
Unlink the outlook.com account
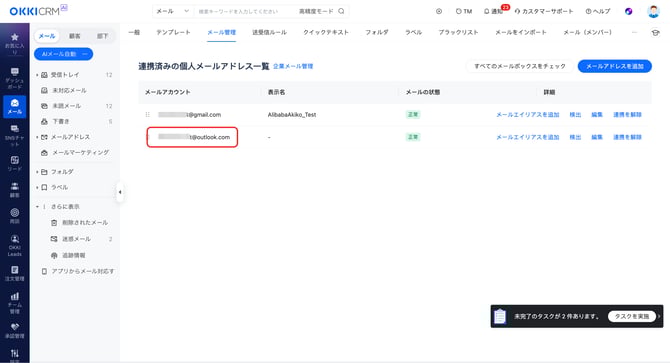[x=627, y=137]
